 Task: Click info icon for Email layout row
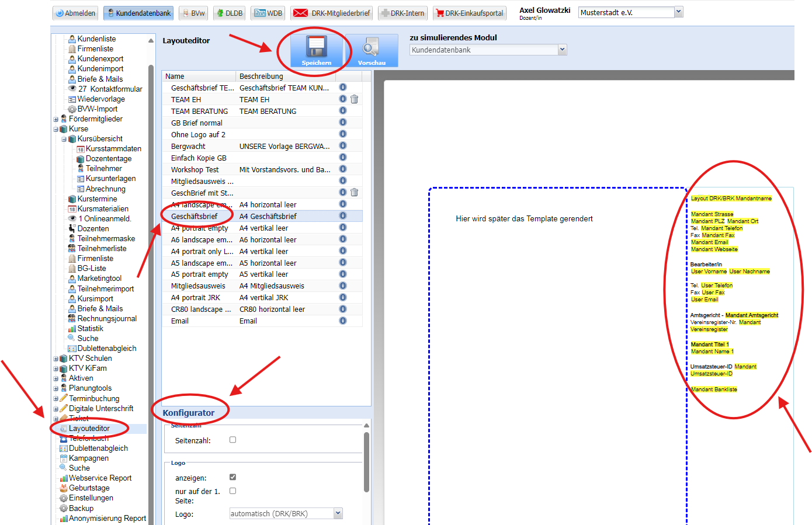coord(343,321)
